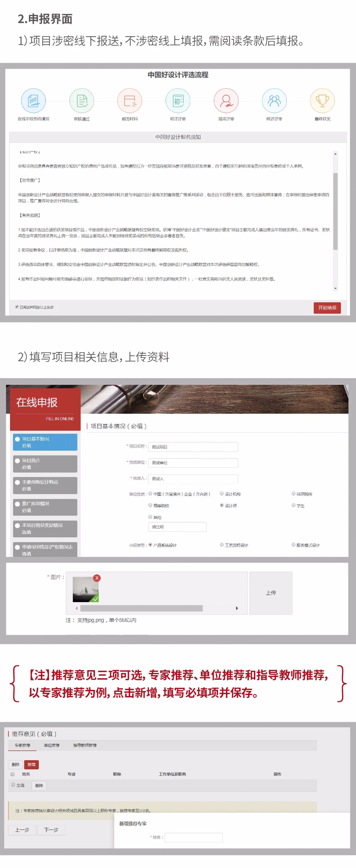Viewport: 356px width, 868px height.
Task: Click the 在线申报系统填报 step icon
Action: 33,100
